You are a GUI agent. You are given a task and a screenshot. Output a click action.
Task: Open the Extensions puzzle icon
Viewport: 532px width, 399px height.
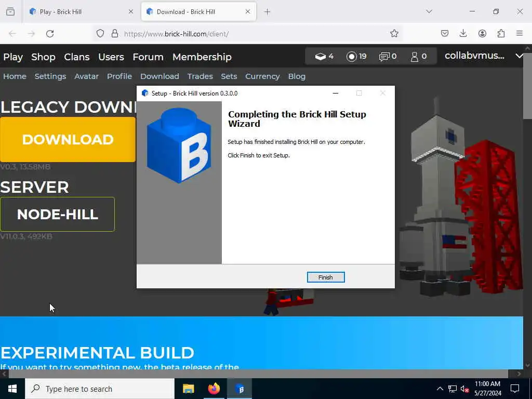pyautogui.click(x=501, y=34)
